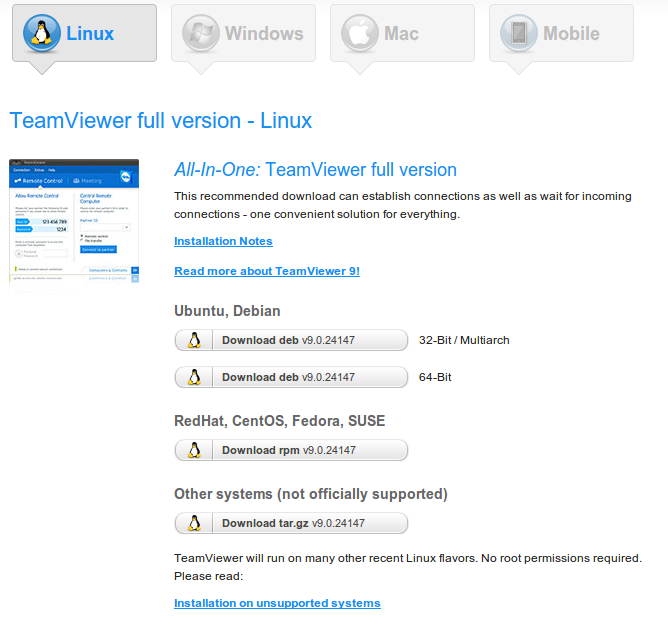Click penguin icon on tar.gz download button
The image size is (668, 642).
[x=194, y=523]
